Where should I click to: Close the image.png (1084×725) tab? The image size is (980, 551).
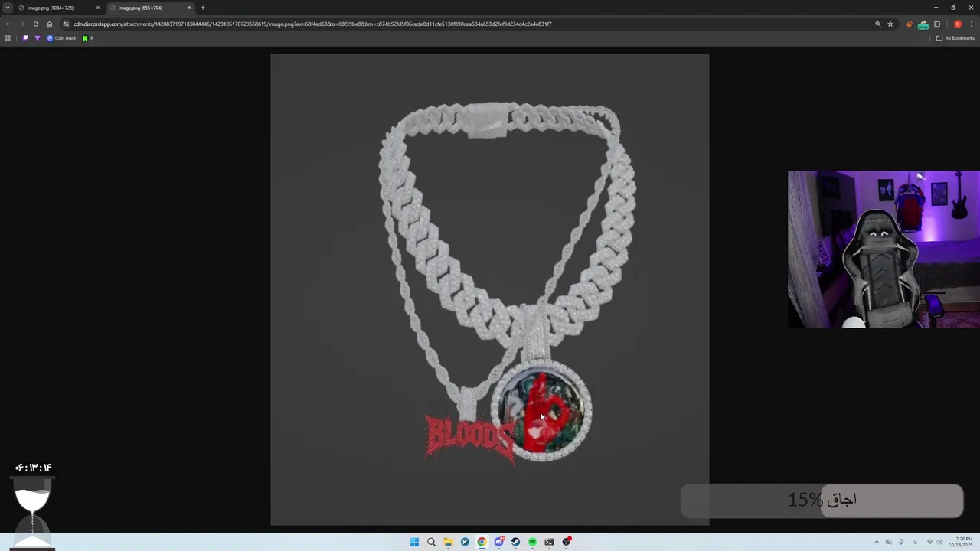click(98, 8)
